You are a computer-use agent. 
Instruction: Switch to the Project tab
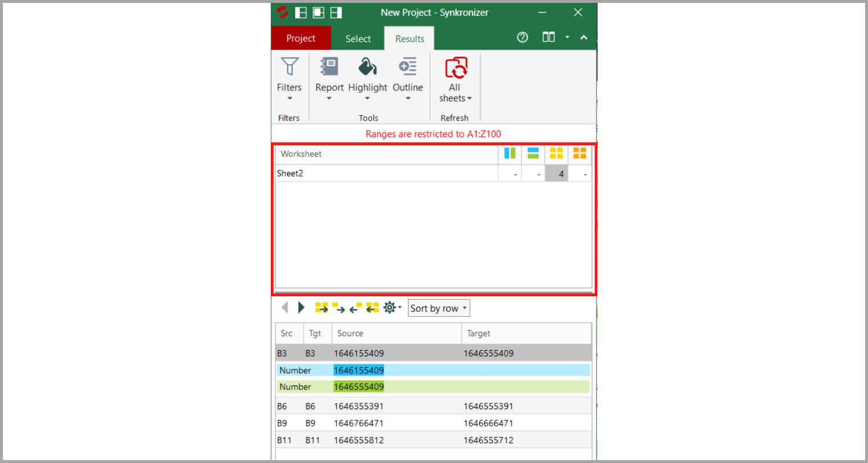pyautogui.click(x=301, y=38)
